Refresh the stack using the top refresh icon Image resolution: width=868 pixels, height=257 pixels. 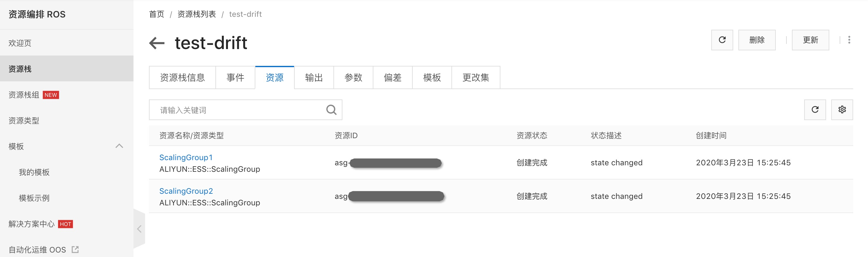click(722, 40)
